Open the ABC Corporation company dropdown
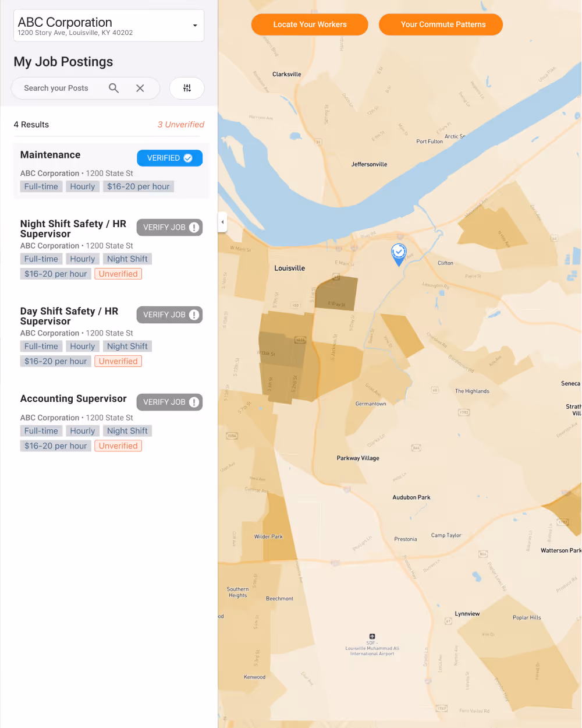Image resolution: width=582 pixels, height=728 pixels. [194, 25]
